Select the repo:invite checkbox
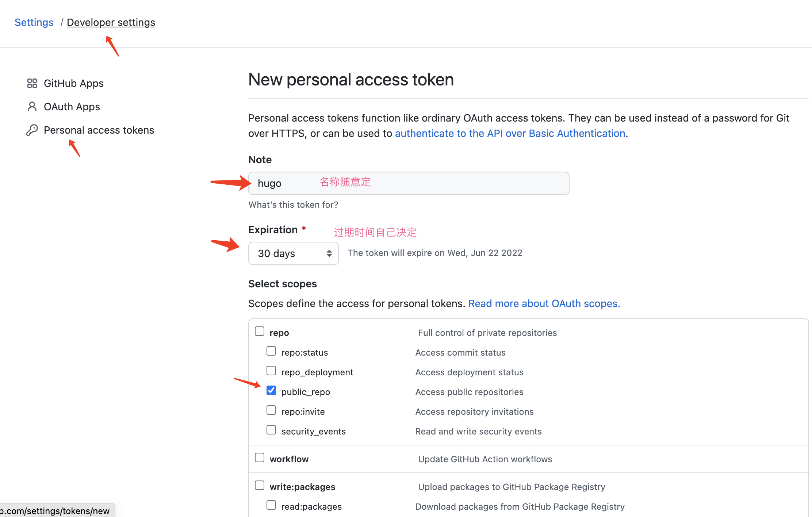812x517 pixels. pyautogui.click(x=271, y=410)
